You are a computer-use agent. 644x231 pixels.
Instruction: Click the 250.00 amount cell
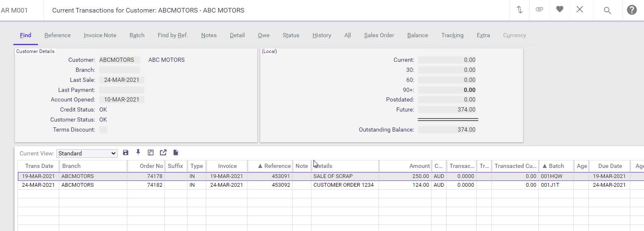tap(405, 176)
